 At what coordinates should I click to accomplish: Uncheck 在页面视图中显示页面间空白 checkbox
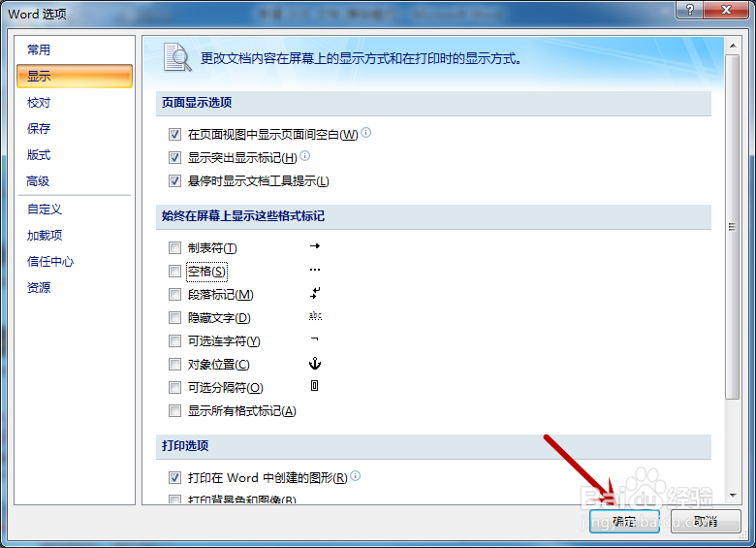tap(174, 134)
